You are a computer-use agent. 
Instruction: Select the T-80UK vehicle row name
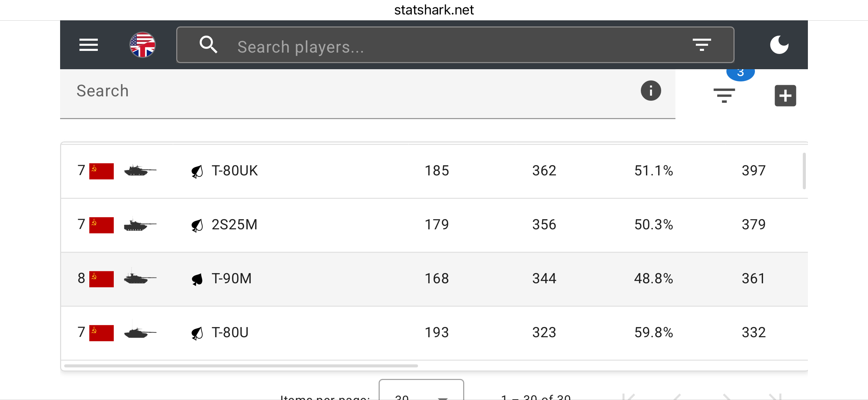pos(235,171)
